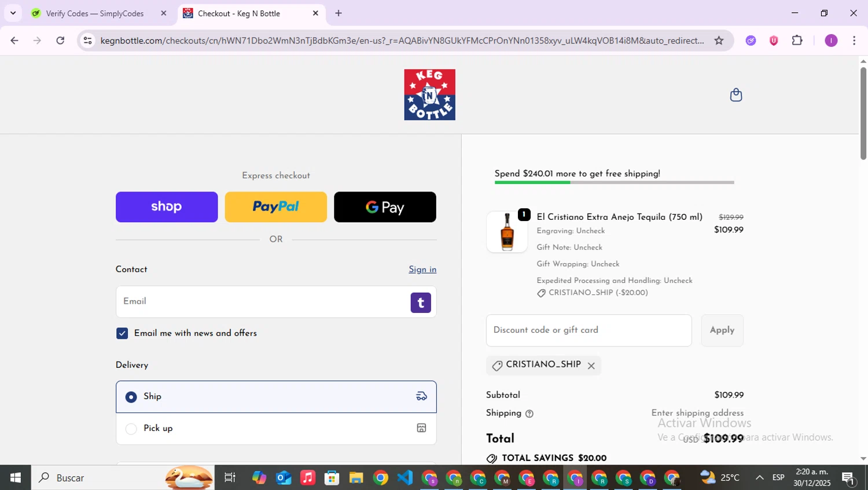Screen dimensions: 868x490
Task: Click the El Cristiano tequila thumbnail
Action: (507, 232)
